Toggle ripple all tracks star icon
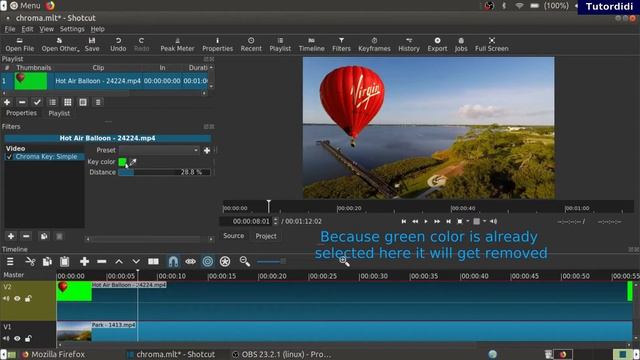The height and width of the screenshot is (360, 640). tap(225, 262)
